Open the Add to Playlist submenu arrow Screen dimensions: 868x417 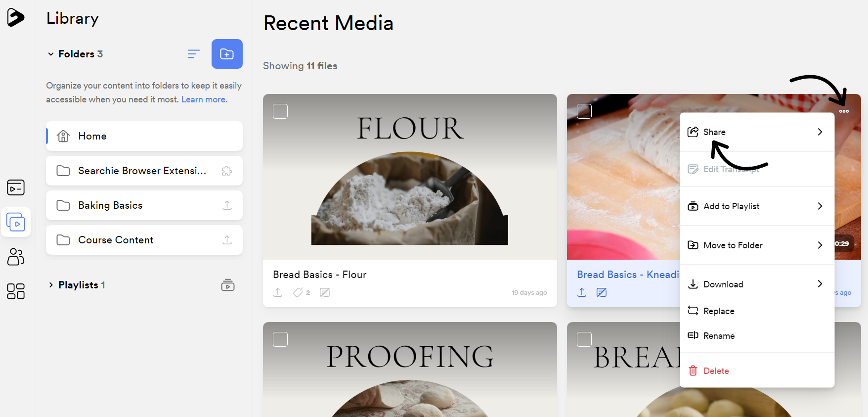pos(820,206)
